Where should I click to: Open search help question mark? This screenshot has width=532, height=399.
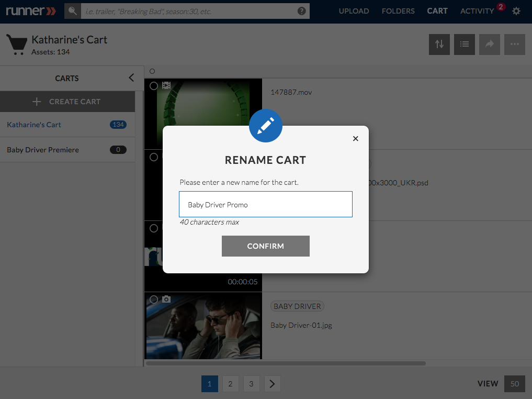click(x=301, y=11)
